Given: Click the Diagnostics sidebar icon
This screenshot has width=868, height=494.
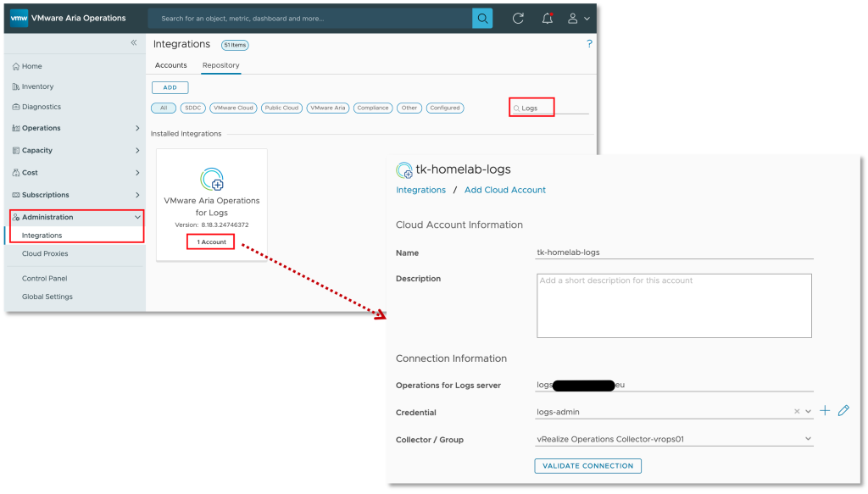Looking at the screenshot, I should click(x=15, y=107).
